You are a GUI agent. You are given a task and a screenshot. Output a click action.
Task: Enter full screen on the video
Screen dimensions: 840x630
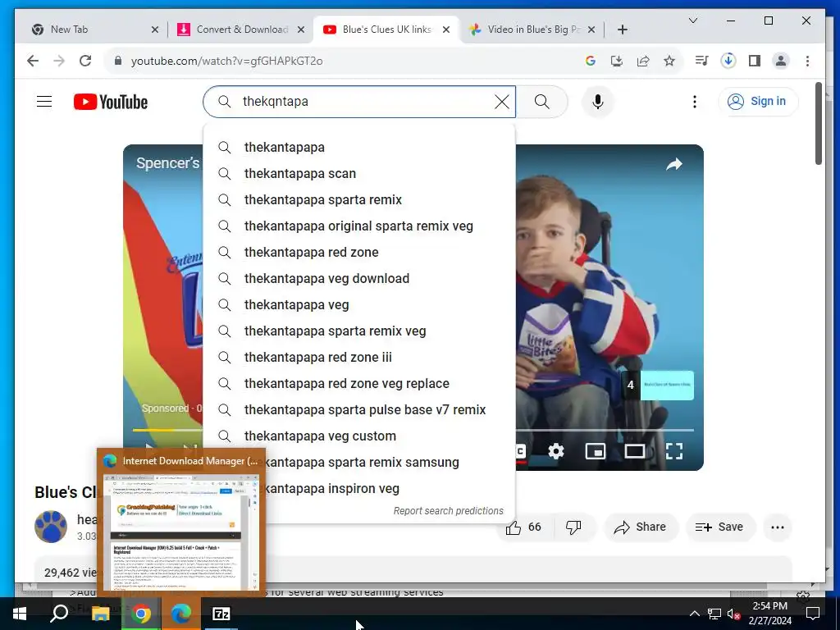click(x=674, y=451)
